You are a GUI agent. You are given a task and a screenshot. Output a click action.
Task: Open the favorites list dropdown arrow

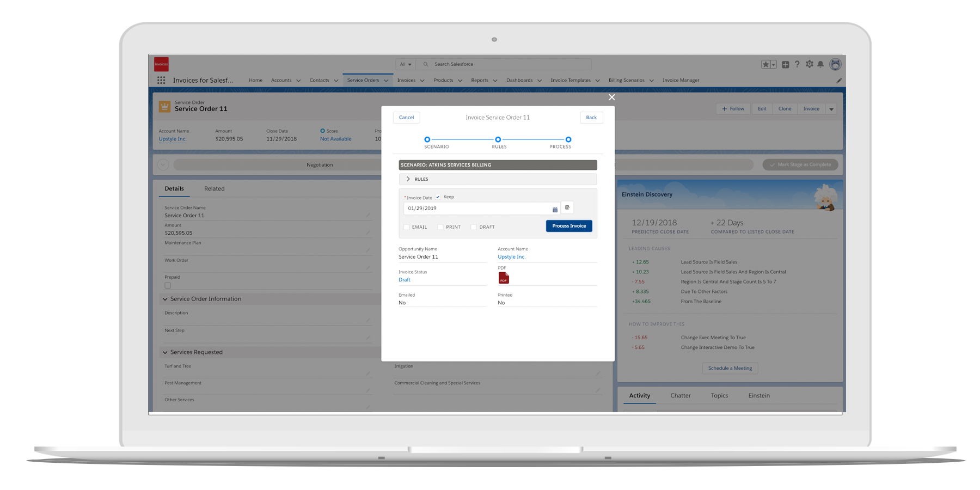pyautogui.click(x=773, y=65)
